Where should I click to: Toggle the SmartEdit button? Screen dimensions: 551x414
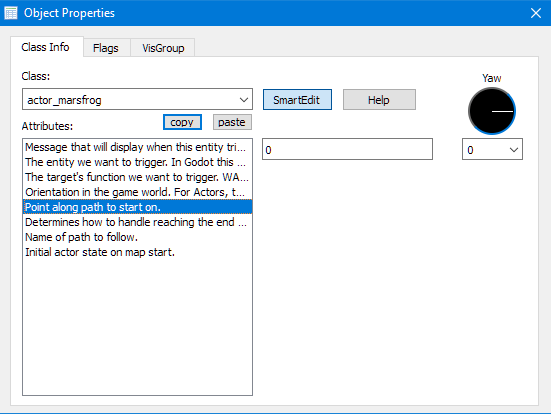(297, 100)
